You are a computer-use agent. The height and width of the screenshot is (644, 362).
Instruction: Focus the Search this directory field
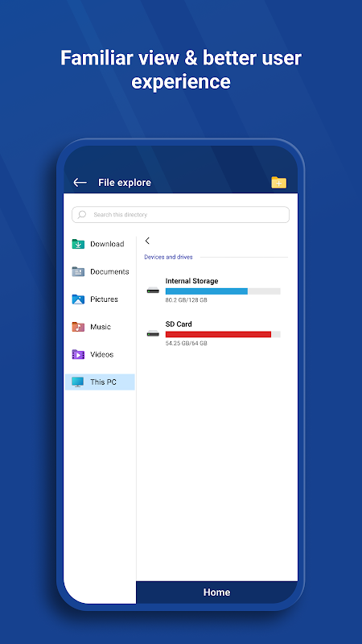coord(180,214)
